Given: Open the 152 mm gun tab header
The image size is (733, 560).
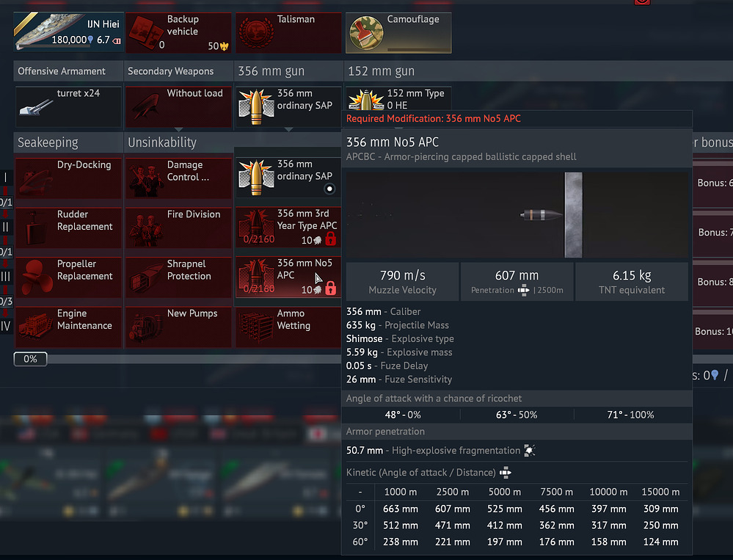Looking at the screenshot, I should click(381, 71).
